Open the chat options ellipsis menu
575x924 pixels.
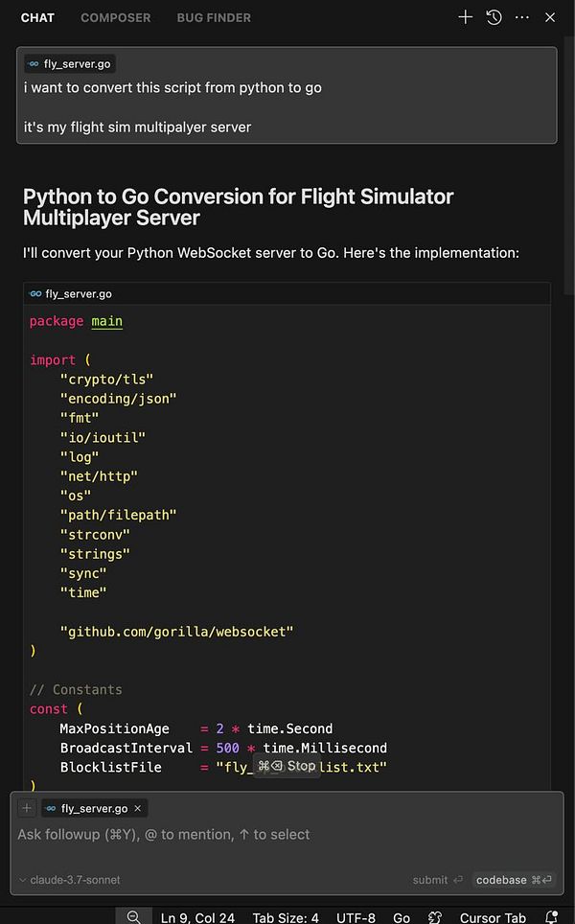[521, 16]
